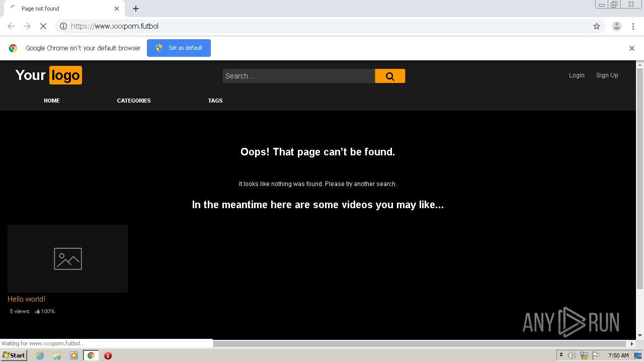Switch to the Chrome taskbar icon
The height and width of the screenshot is (362, 644).
pyautogui.click(x=91, y=355)
